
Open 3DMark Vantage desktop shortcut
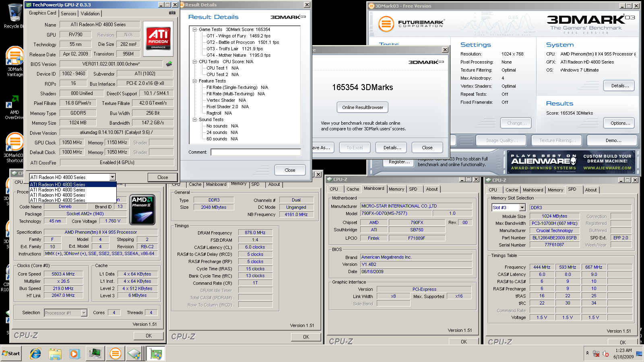(14, 61)
